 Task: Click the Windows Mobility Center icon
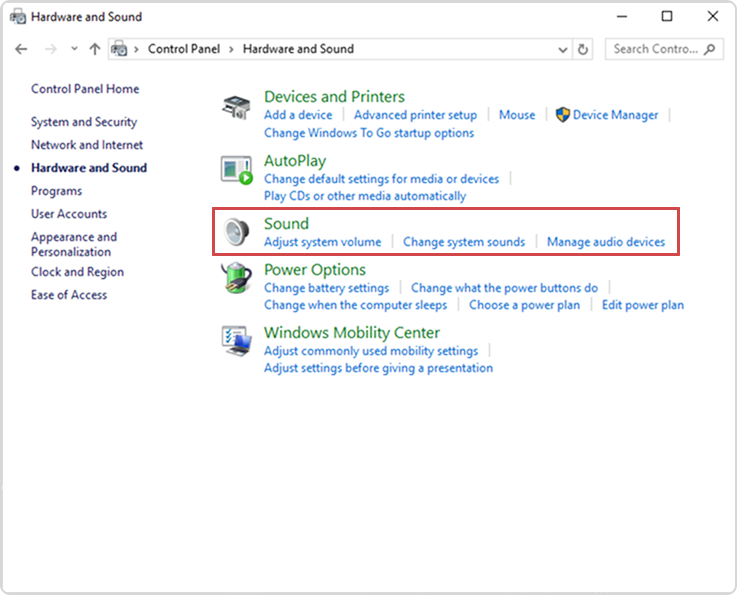[236, 341]
